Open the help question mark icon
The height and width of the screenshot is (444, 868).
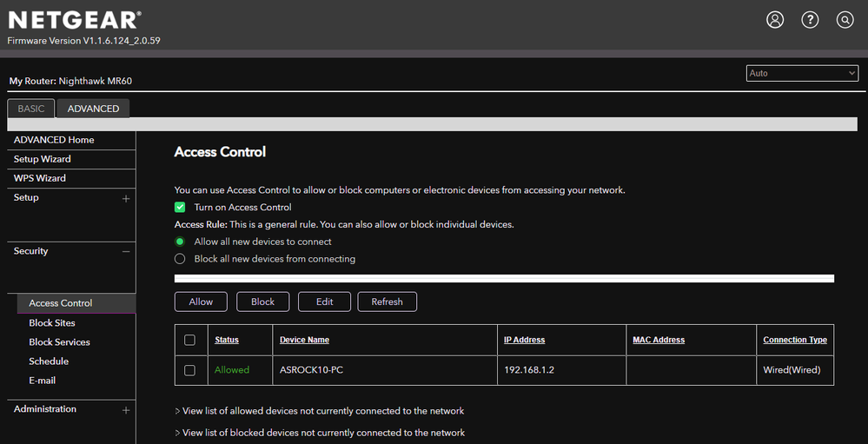click(810, 20)
